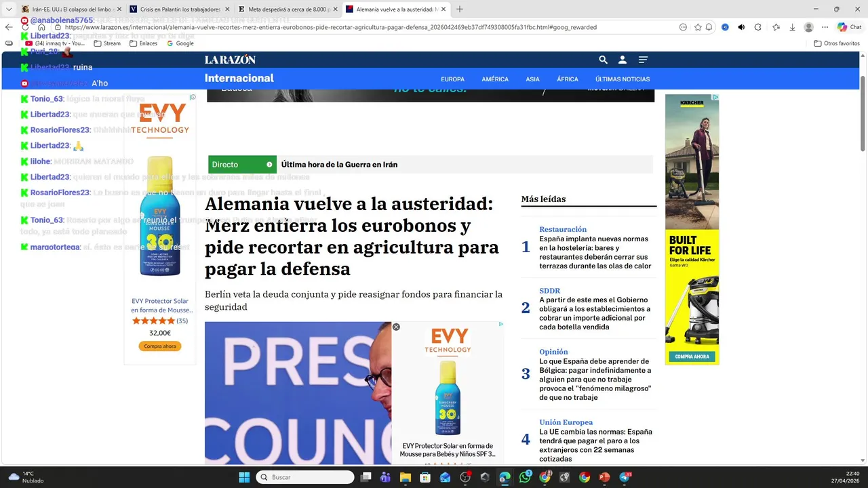Click the green Directo button
This screenshot has height=488, width=868.
coord(242,165)
